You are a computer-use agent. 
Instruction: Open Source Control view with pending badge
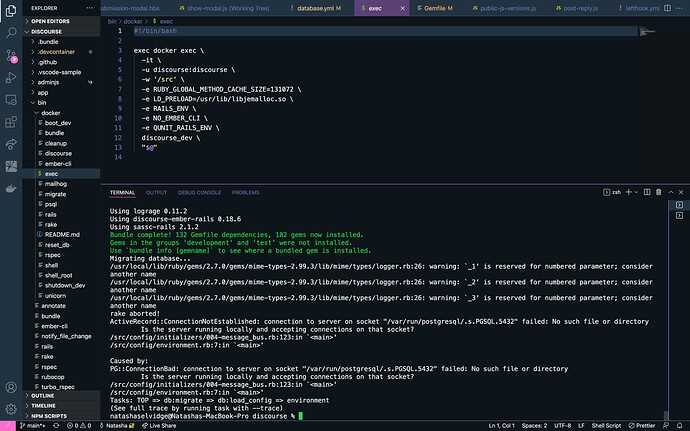(x=11, y=55)
